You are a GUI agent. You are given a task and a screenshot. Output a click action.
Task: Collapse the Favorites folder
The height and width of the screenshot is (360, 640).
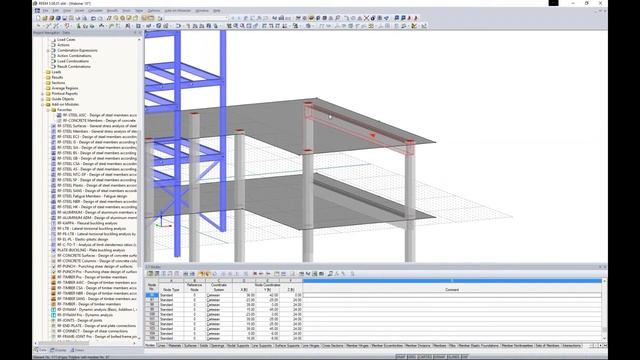pos(48,110)
